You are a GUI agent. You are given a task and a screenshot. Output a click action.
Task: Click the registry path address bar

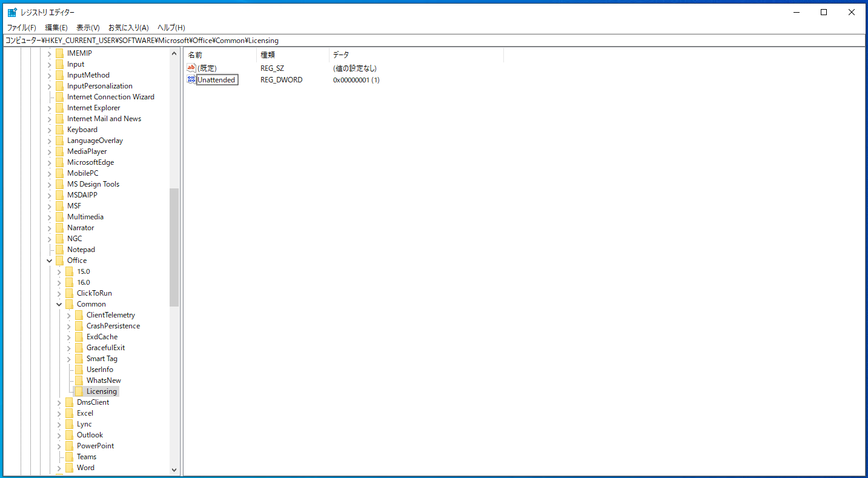pos(434,41)
